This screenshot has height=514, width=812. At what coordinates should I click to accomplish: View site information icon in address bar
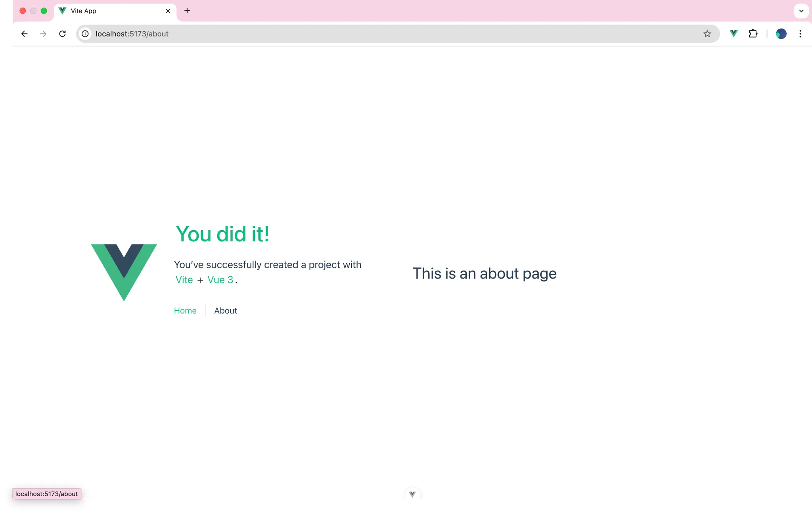85,34
